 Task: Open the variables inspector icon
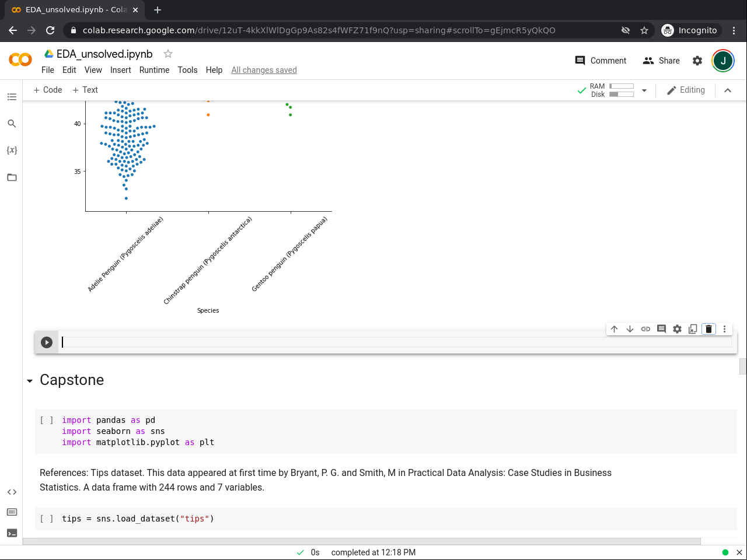coord(12,150)
